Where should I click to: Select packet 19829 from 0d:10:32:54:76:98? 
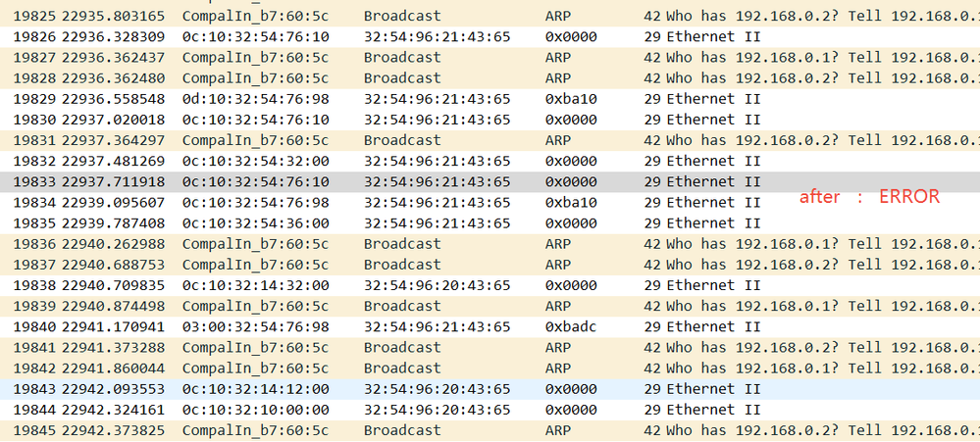click(x=392, y=99)
